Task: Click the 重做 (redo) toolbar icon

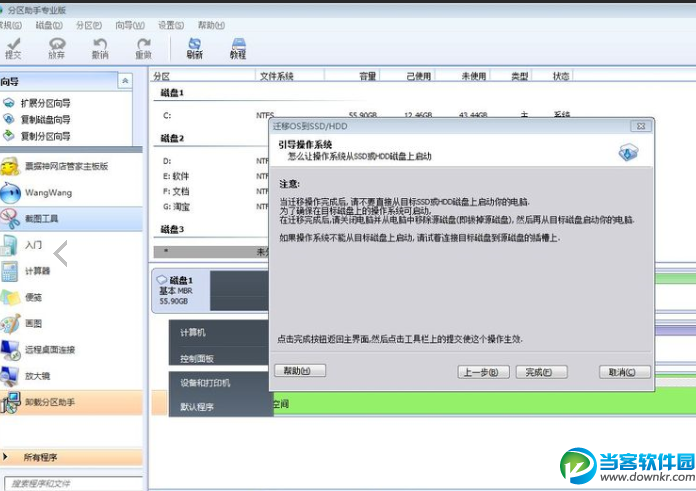Action: click(x=143, y=48)
